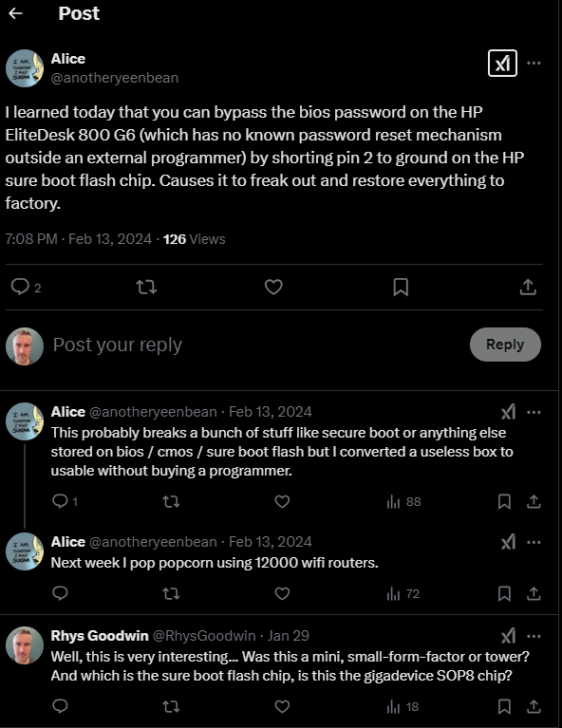The width and height of the screenshot is (562, 728).
Task: View analytics showing 88 views
Action: [403, 501]
